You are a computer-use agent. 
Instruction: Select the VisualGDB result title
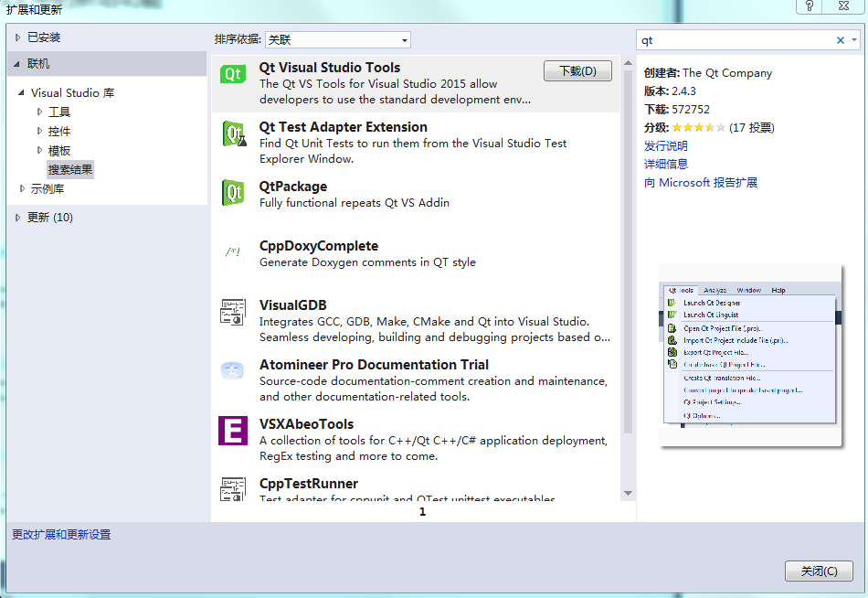[x=293, y=304]
